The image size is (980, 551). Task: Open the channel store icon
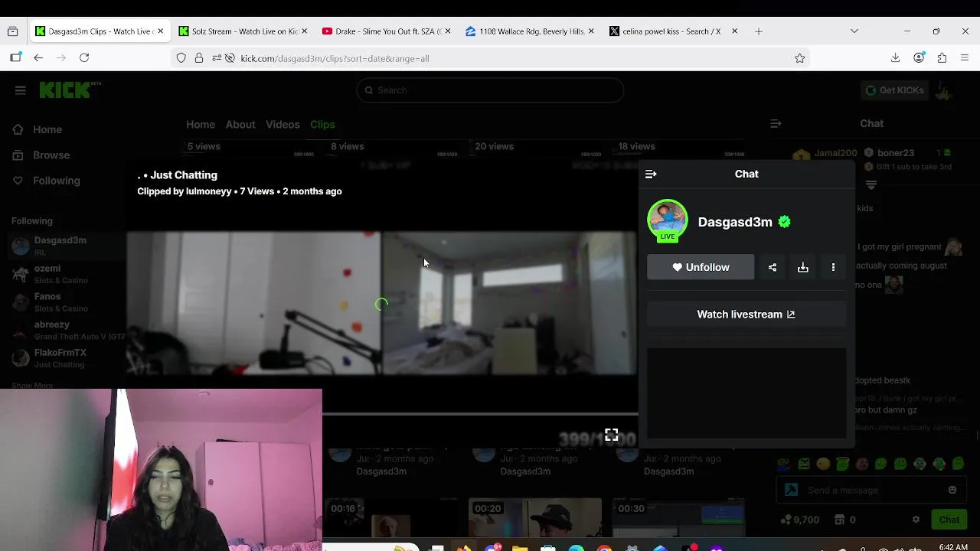click(839, 520)
